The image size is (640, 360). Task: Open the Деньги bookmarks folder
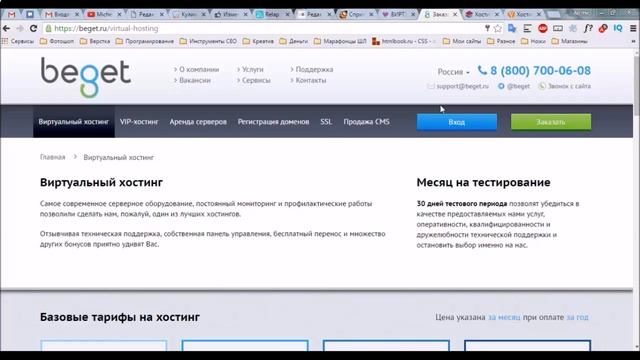click(x=294, y=41)
